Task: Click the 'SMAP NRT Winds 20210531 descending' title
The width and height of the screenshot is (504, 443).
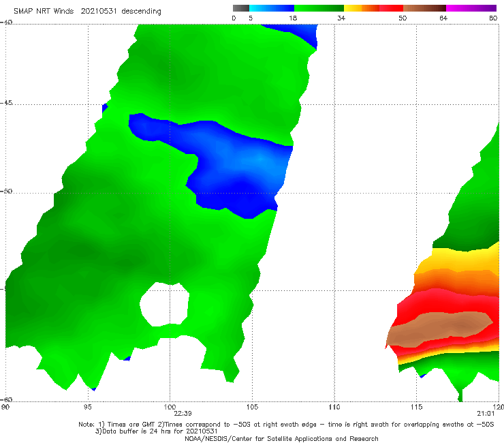Action: [x=87, y=11]
